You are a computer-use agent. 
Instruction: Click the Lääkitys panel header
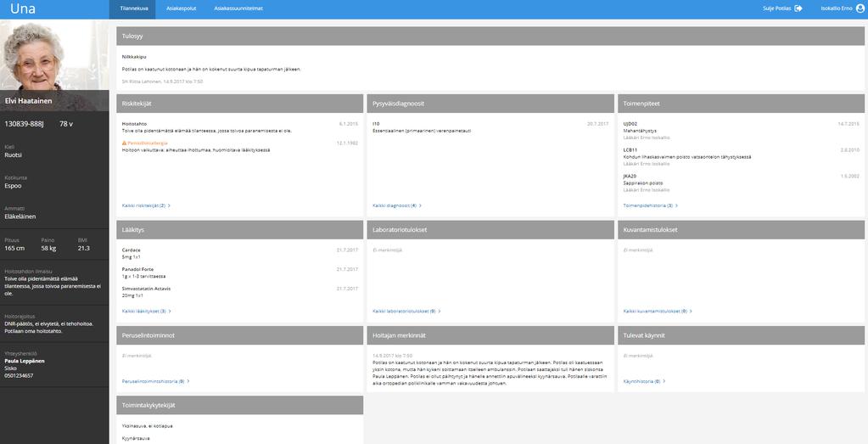click(x=239, y=230)
